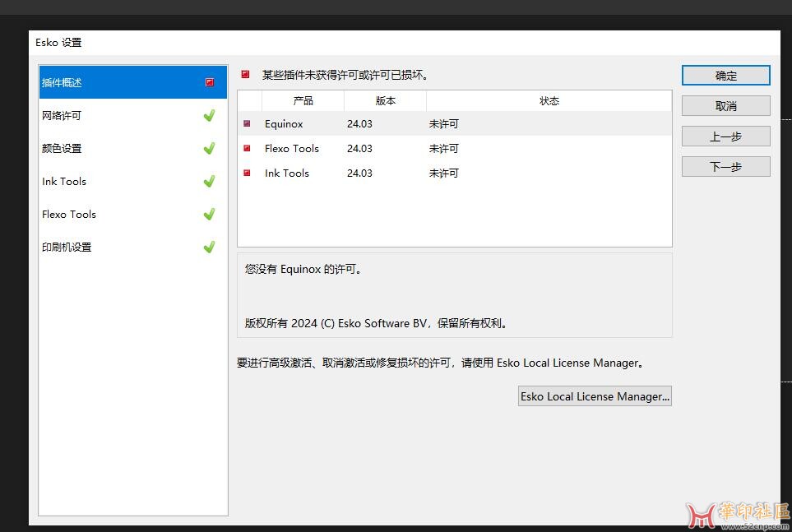The image size is (792, 532).
Task: Click the 取消 button
Action: 726,106
